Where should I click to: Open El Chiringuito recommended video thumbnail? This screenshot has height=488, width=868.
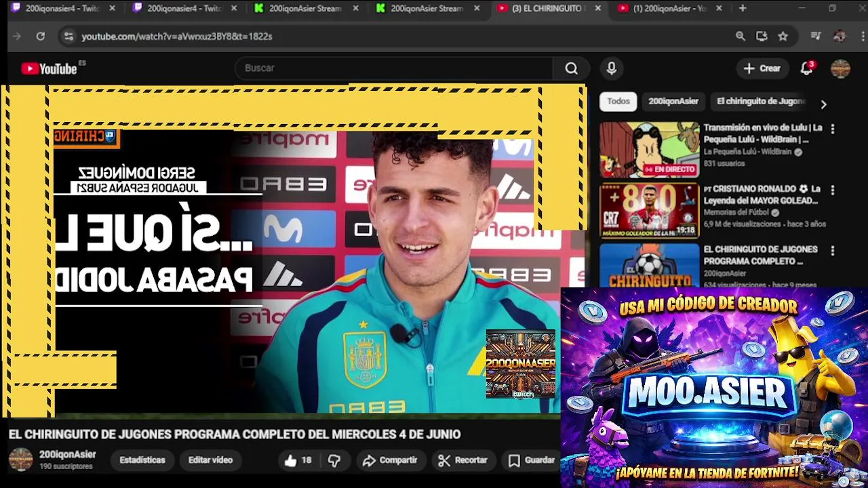[649, 265]
